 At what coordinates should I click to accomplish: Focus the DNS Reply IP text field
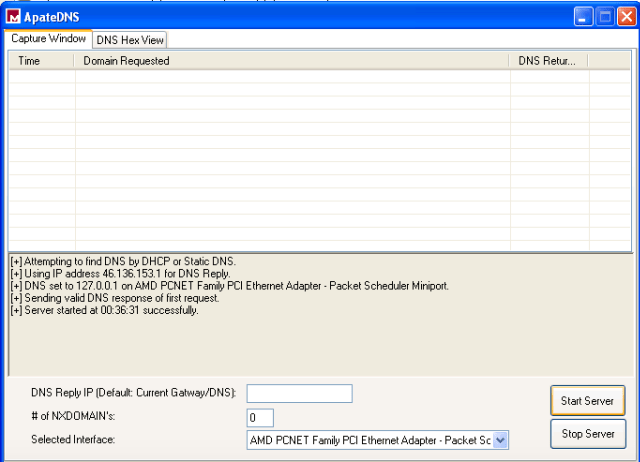pos(299,393)
